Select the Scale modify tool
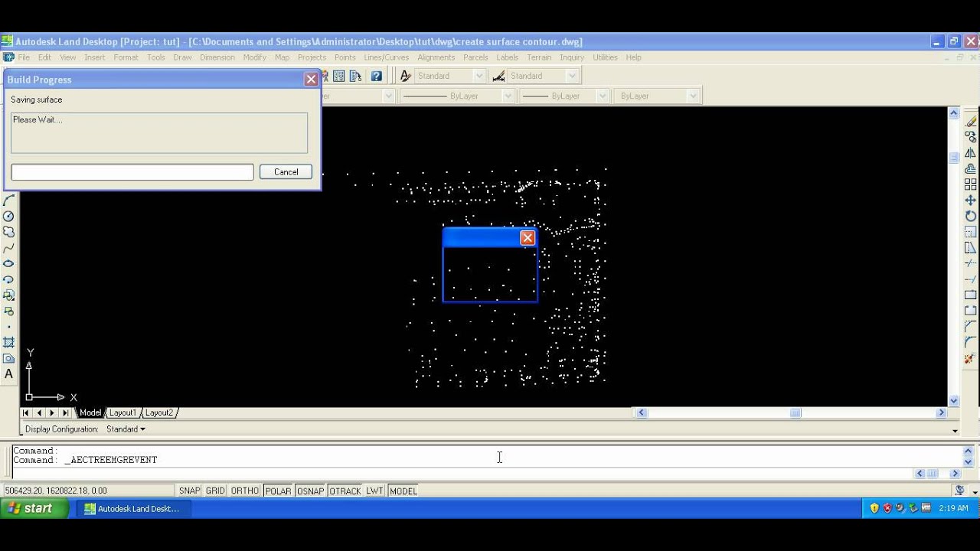This screenshot has height=551, width=980. pyautogui.click(x=970, y=232)
